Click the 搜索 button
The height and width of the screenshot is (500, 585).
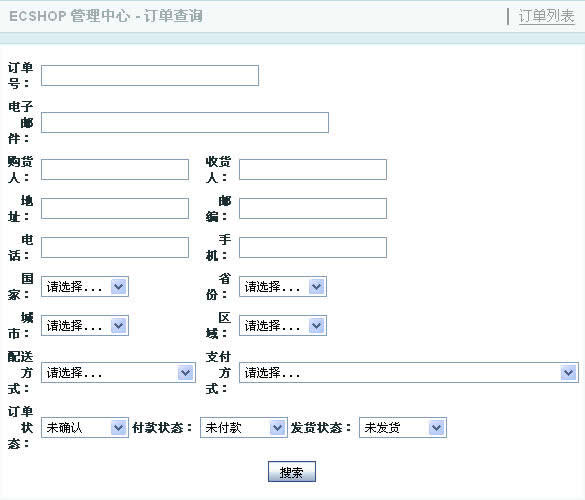pyautogui.click(x=292, y=472)
